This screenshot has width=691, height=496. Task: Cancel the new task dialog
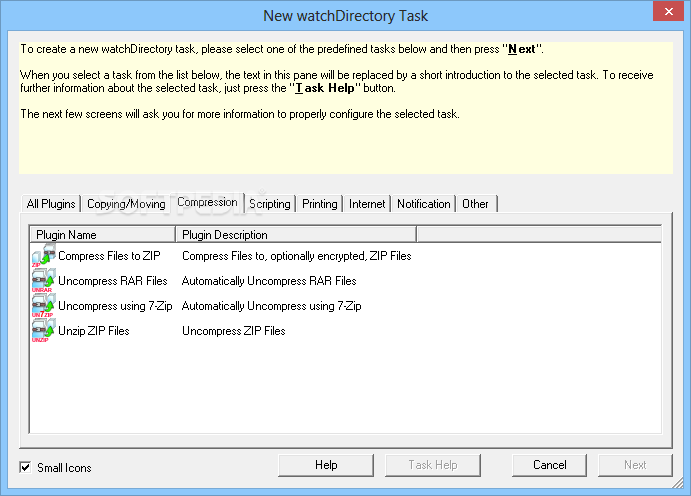tap(550, 465)
